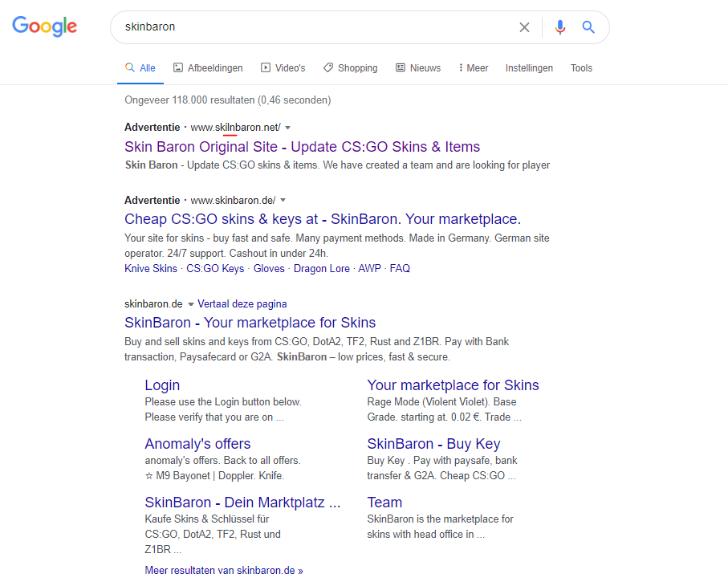Screen dimensions: 728x586
Task: Expand the Meer menu
Action: (x=474, y=67)
